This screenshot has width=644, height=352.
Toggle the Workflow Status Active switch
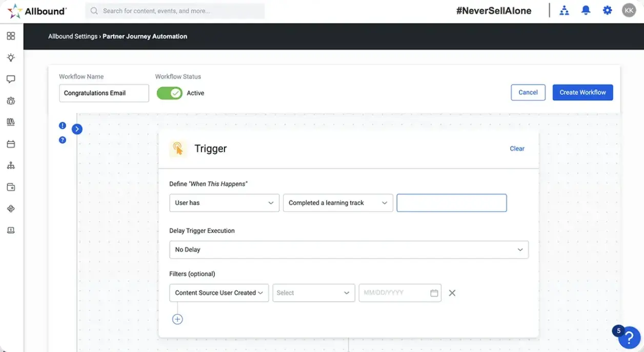(x=170, y=93)
